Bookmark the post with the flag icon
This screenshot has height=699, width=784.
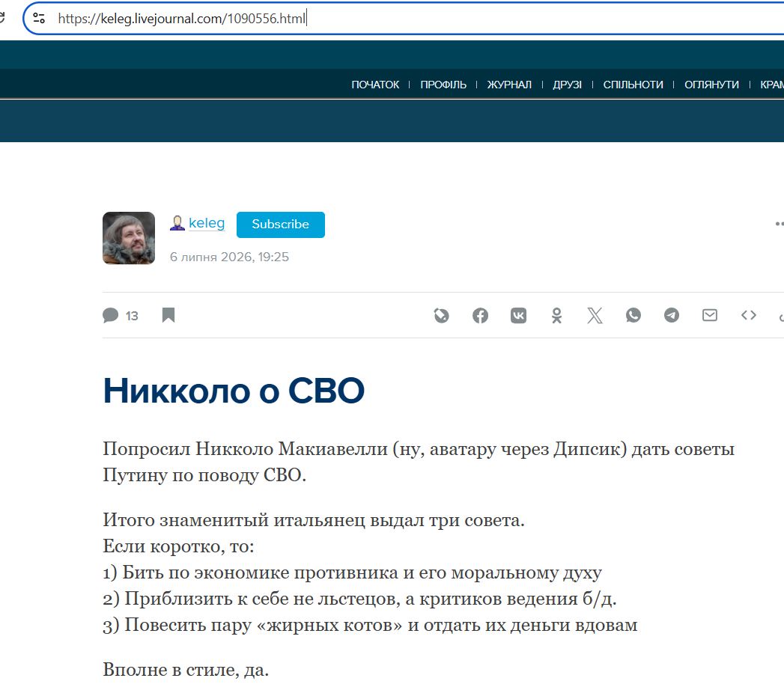pyautogui.click(x=168, y=315)
